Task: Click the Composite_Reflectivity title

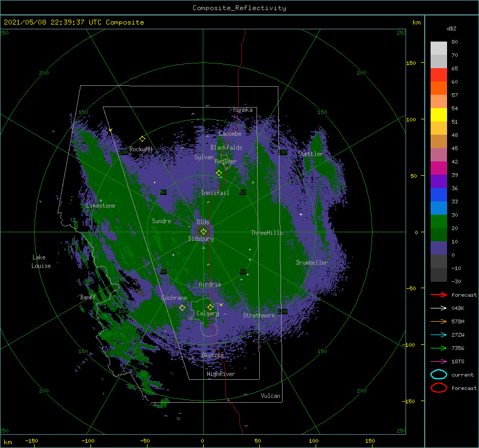Action: click(239, 8)
